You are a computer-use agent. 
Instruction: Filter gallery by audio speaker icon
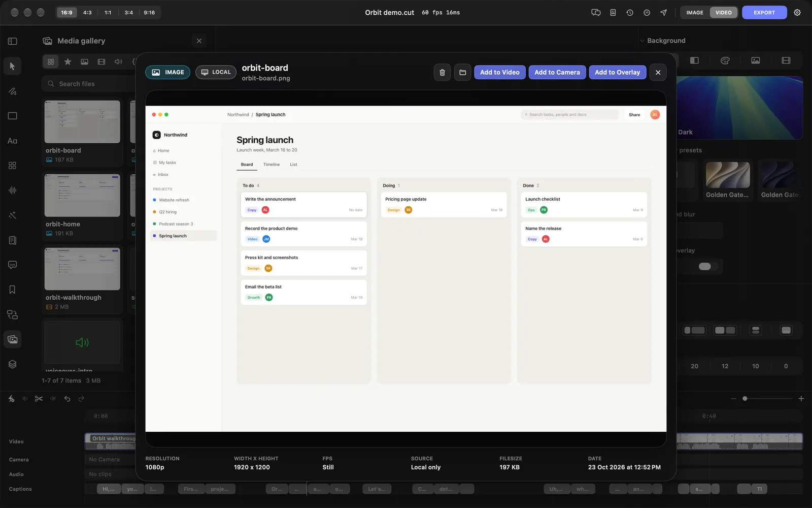click(x=118, y=61)
